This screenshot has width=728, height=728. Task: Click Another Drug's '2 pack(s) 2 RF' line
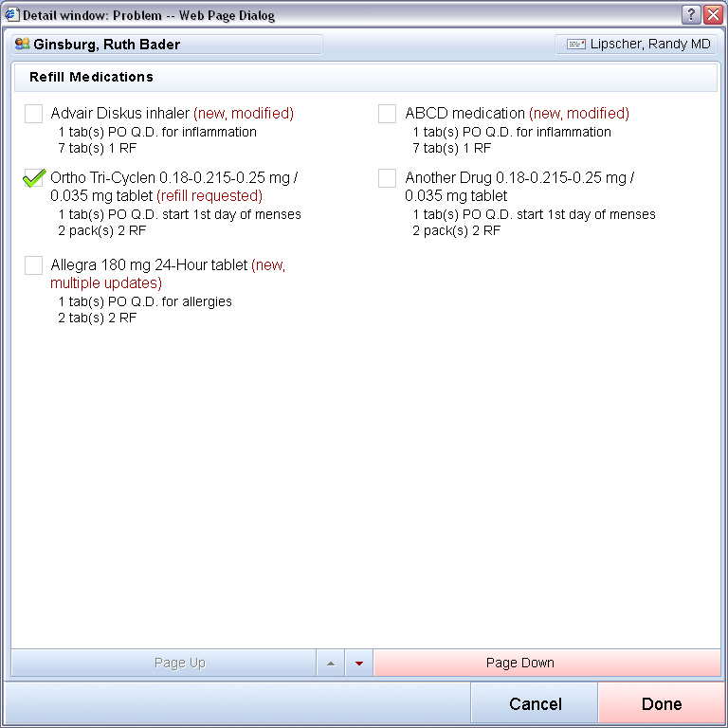pos(456,230)
